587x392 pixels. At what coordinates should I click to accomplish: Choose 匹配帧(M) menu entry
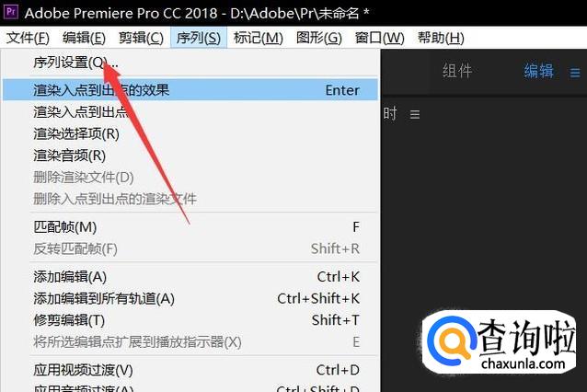[x=190, y=227]
